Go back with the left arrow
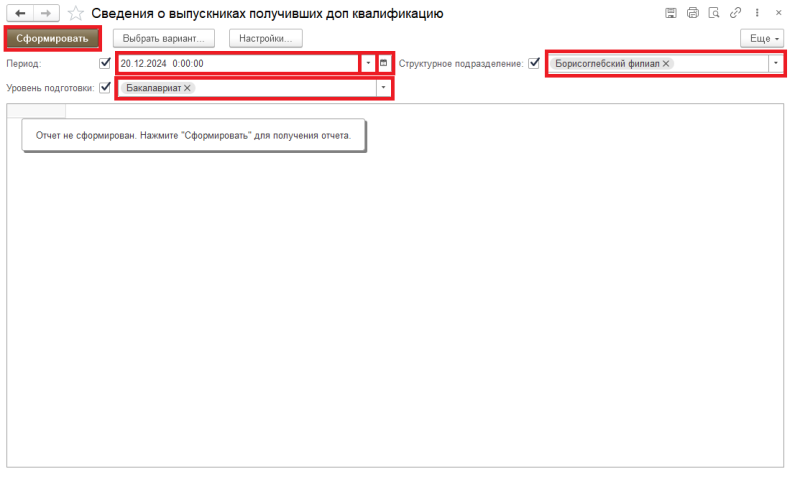This screenshot has height=479, width=800. tap(19, 14)
